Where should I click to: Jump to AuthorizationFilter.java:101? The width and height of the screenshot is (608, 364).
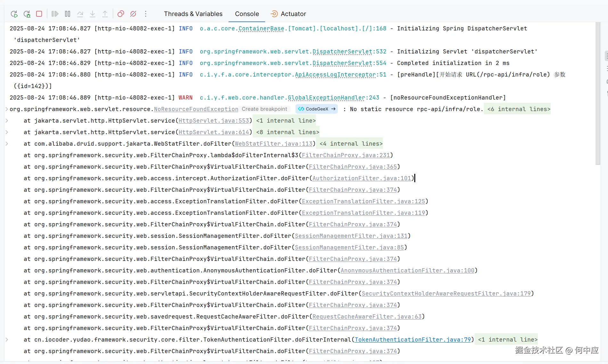click(362, 178)
